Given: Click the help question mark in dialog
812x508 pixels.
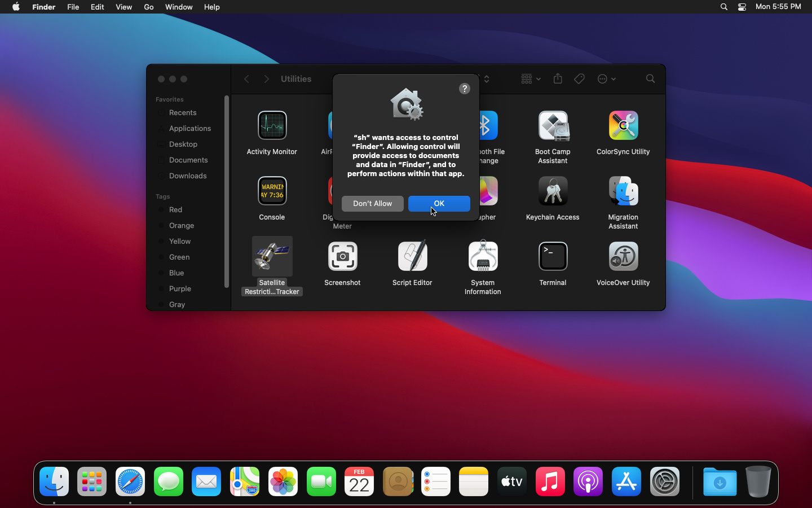Looking at the screenshot, I should pos(464,89).
